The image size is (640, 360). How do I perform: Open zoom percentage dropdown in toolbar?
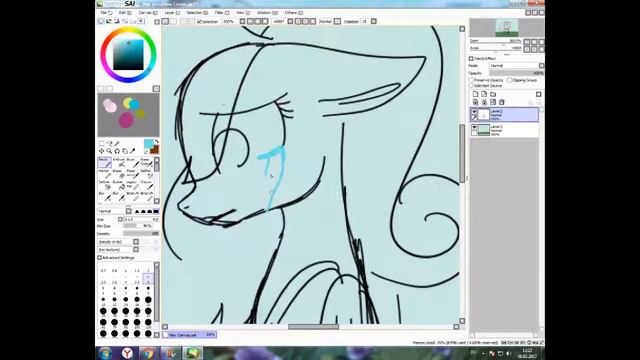point(242,21)
